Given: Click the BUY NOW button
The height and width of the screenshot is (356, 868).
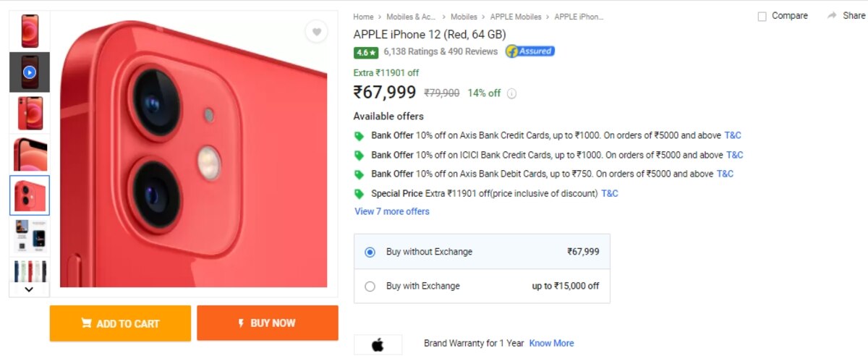Looking at the screenshot, I should point(267,323).
